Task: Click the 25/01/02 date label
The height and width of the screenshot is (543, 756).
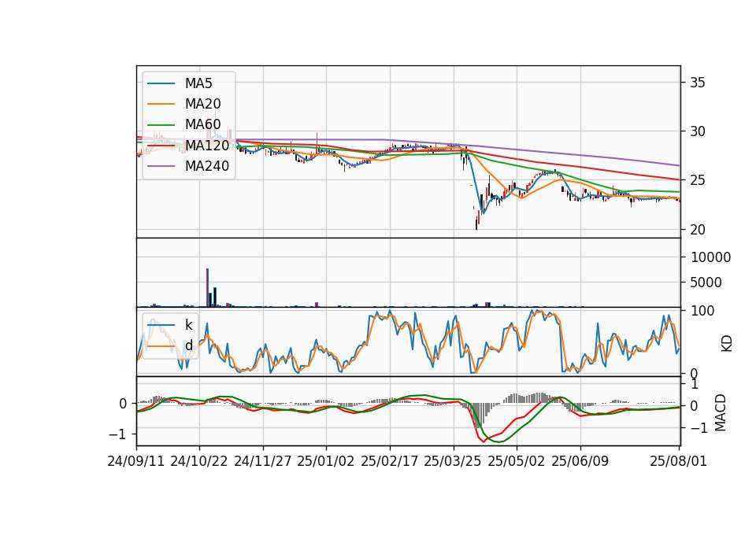Action: pos(326,461)
